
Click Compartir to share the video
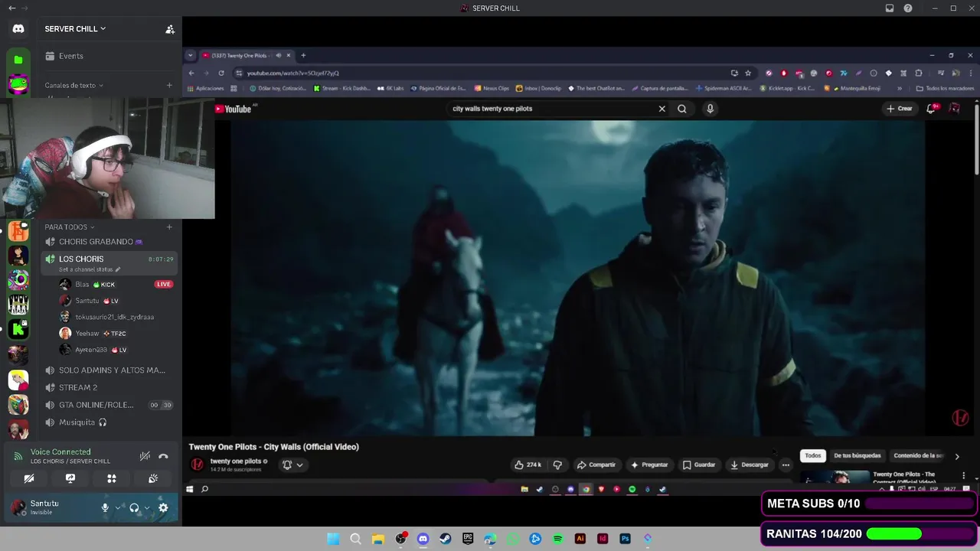(596, 465)
